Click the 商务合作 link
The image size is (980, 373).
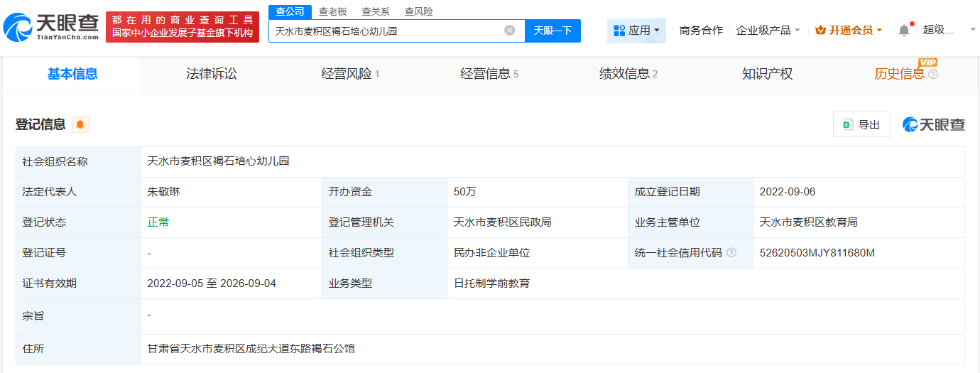coord(701,31)
